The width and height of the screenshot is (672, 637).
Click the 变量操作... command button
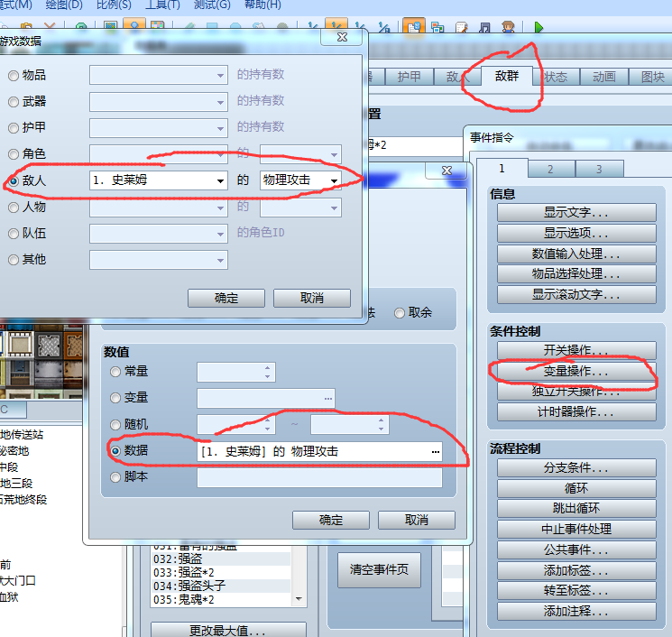coord(576,371)
